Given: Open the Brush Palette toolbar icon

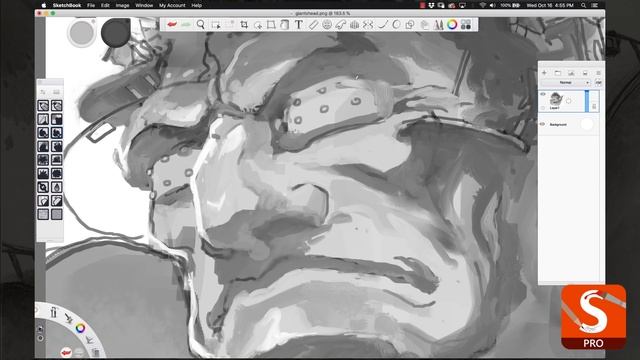Looking at the screenshot, I should 438,24.
